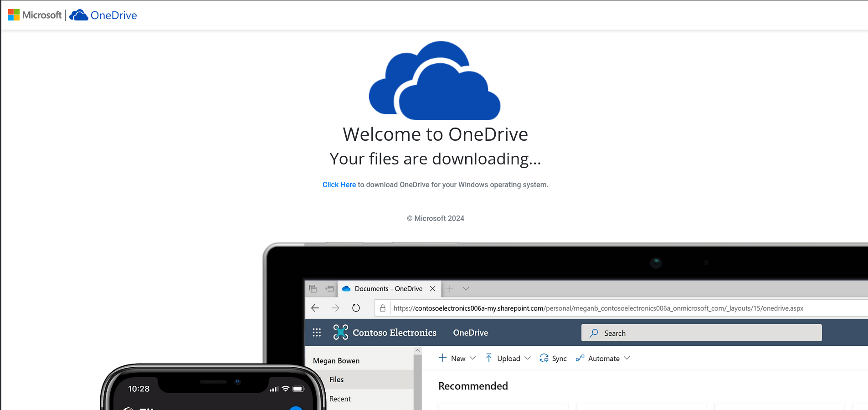This screenshot has width=868, height=410.
Task: Select Recent in the sidebar
Action: coord(339,399)
